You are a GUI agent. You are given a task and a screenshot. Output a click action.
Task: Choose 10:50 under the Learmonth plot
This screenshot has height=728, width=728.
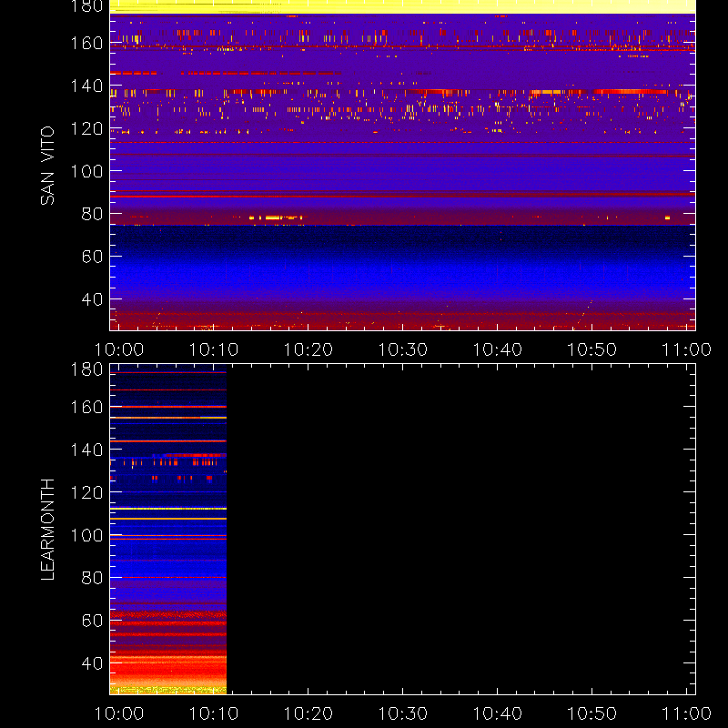click(592, 713)
